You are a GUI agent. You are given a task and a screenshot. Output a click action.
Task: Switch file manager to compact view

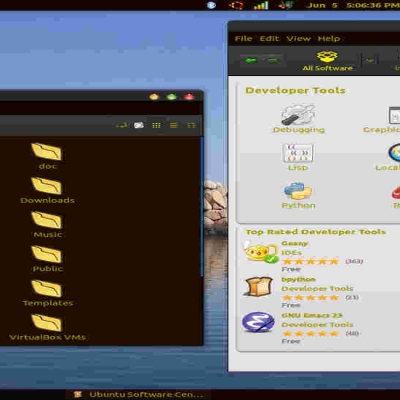(x=191, y=125)
